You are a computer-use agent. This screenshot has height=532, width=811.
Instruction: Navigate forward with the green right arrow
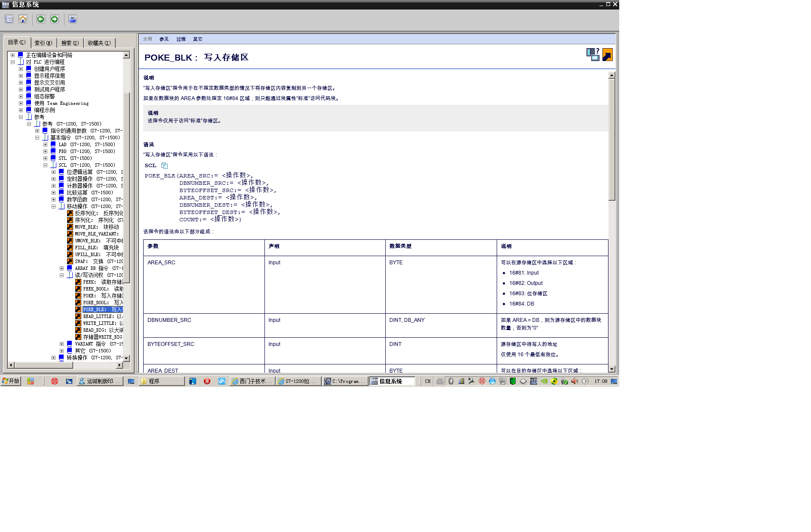pyautogui.click(x=55, y=19)
